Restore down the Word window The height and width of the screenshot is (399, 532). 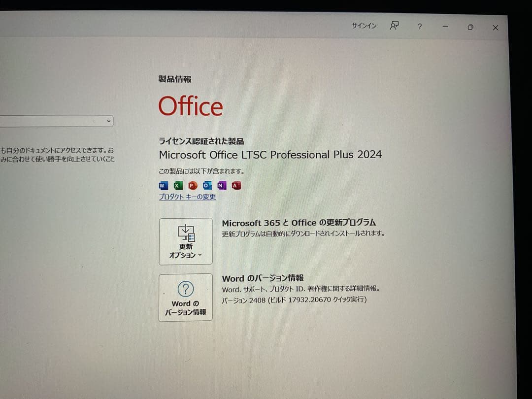pyautogui.click(x=470, y=27)
